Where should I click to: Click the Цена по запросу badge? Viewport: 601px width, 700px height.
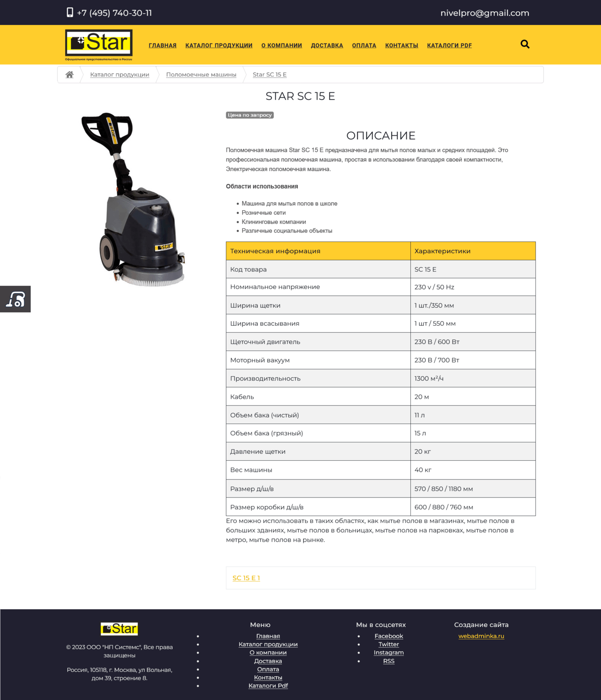point(250,115)
